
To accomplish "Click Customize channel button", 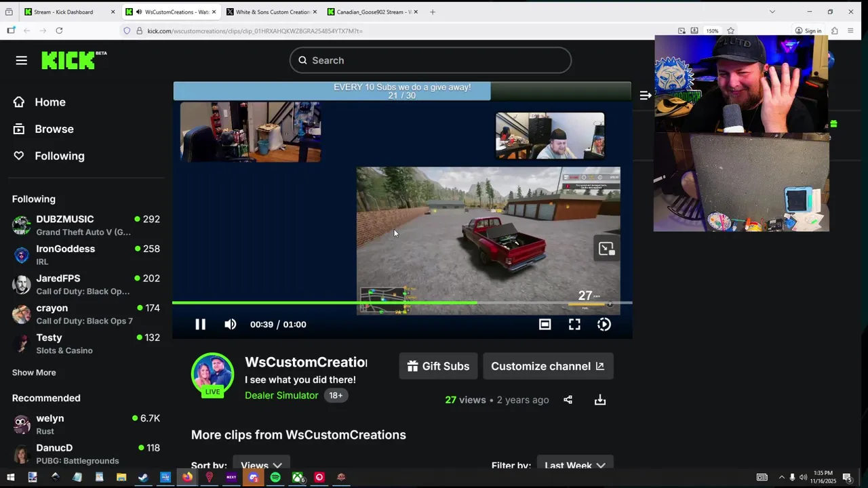I will [548, 366].
